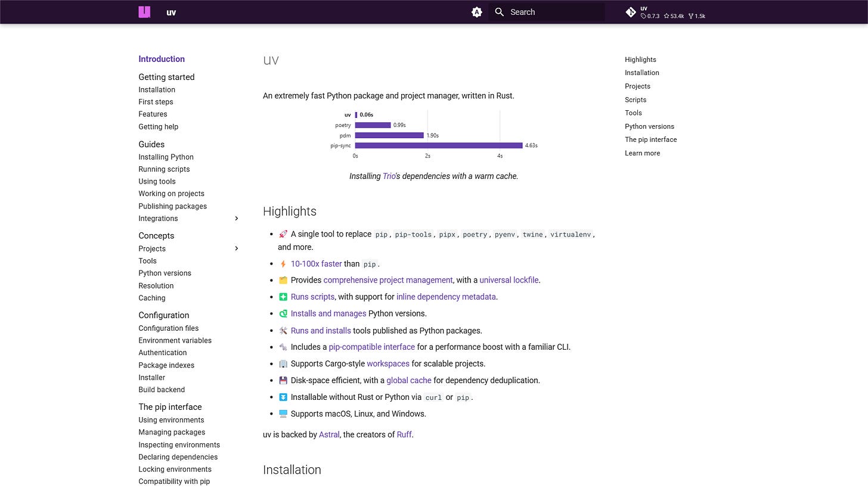The height and width of the screenshot is (488, 868).
Task: Open Environment variables page
Action: pyautogui.click(x=175, y=340)
